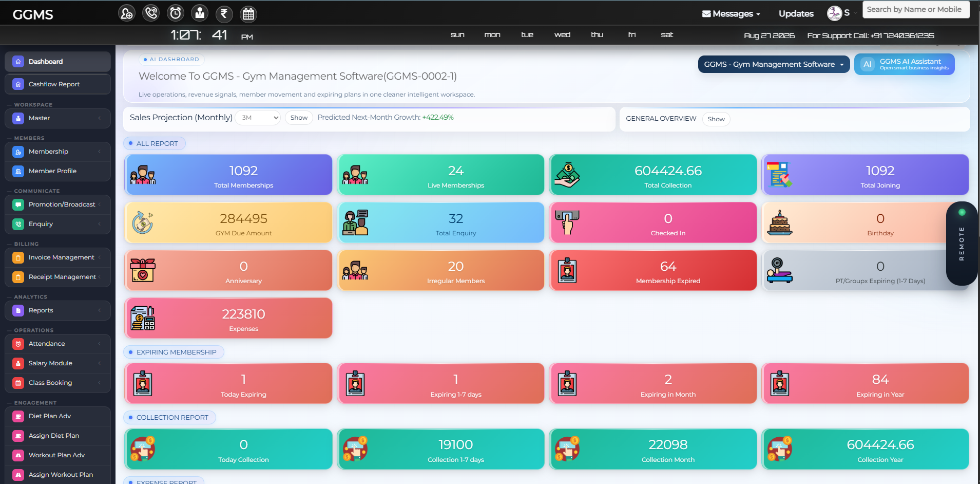The image size is (980, 484).
Task: Click the PT/Groupx Expiring treadmill icon
Action: click(779, 270)
